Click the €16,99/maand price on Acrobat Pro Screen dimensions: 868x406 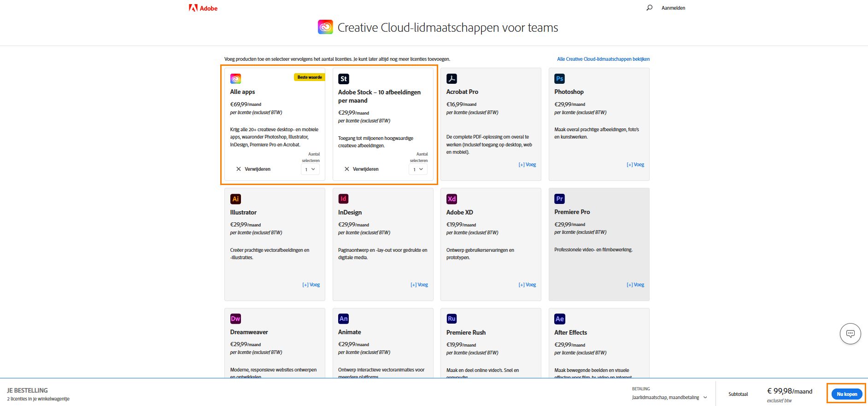coord(461,104)
